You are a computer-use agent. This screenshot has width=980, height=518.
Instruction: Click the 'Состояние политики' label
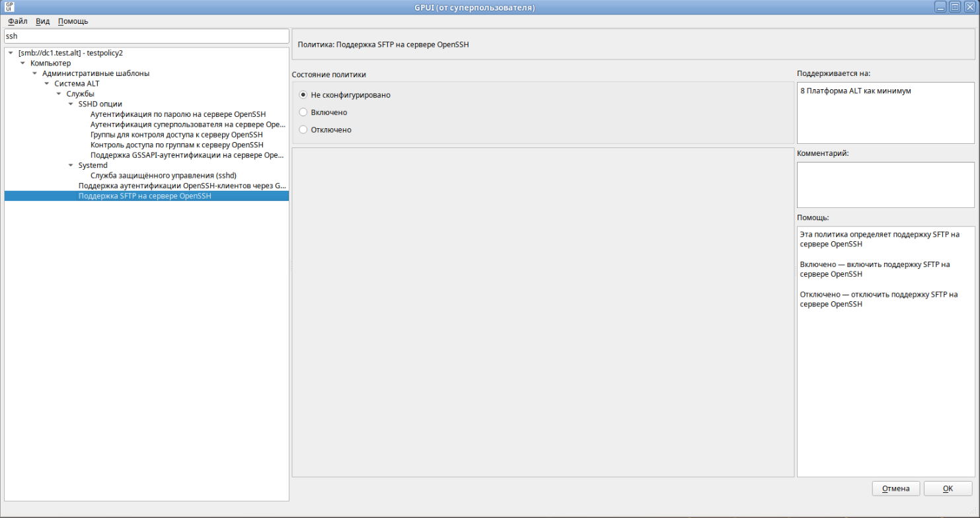(328, 75)
